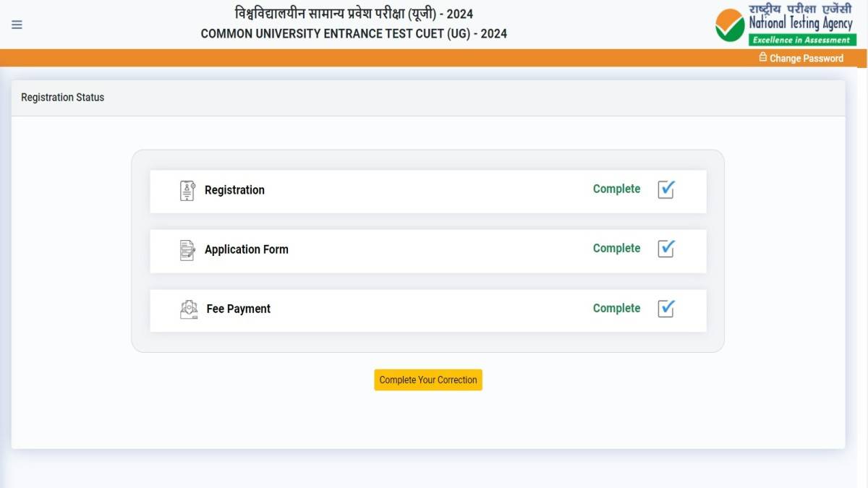Open the hamburger menu
The image size is (868, 488).
17,25
